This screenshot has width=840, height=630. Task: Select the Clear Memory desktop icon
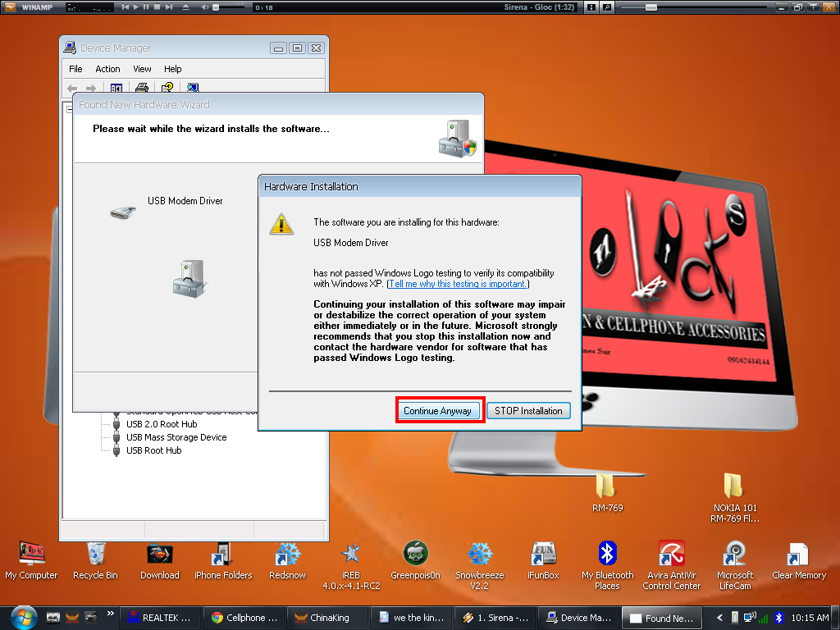point(799,560)
